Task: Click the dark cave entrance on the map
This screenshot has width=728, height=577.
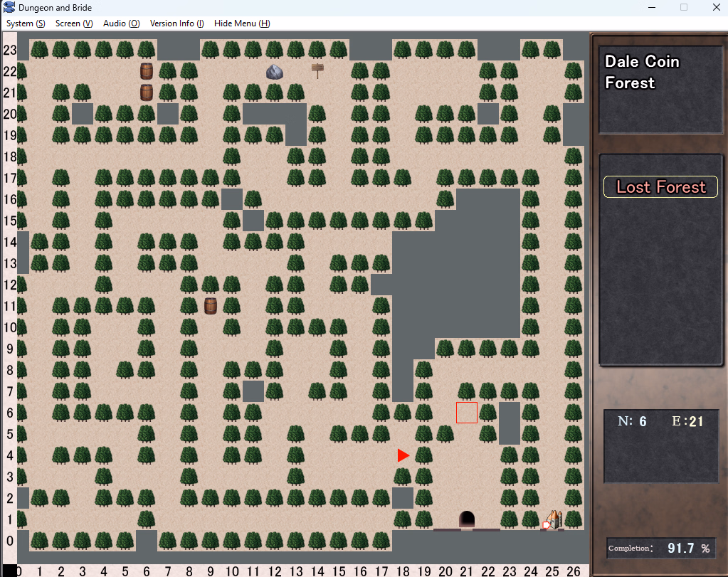Action: 467,519
